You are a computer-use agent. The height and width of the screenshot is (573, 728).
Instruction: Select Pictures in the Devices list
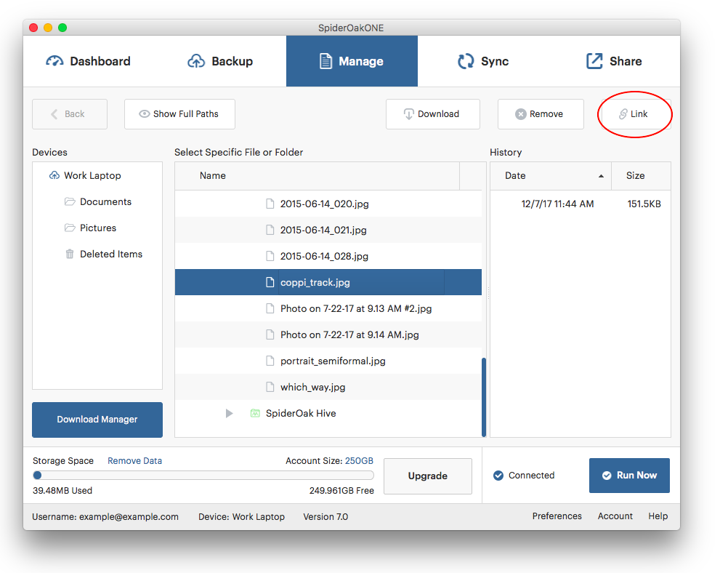[x=98, y=228]
